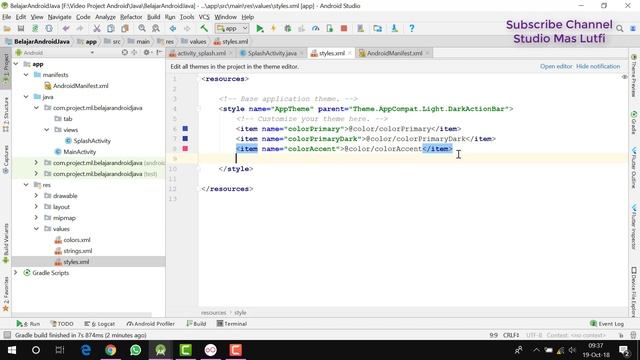
Task: Toggle the Structure tool window side tab
Action: click(6, 114)
